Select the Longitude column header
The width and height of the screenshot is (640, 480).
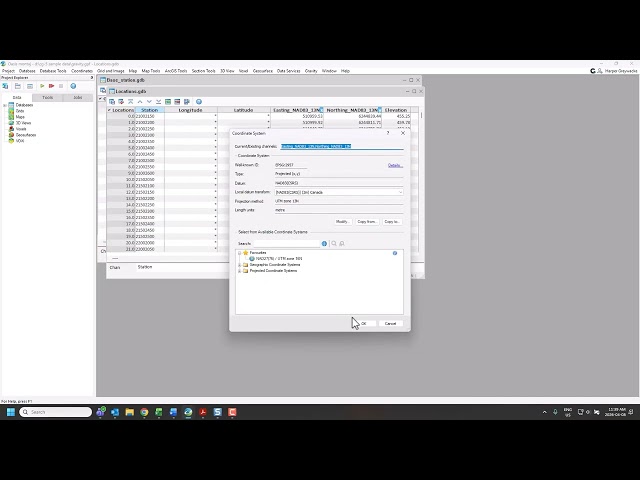tap(191, 110)
